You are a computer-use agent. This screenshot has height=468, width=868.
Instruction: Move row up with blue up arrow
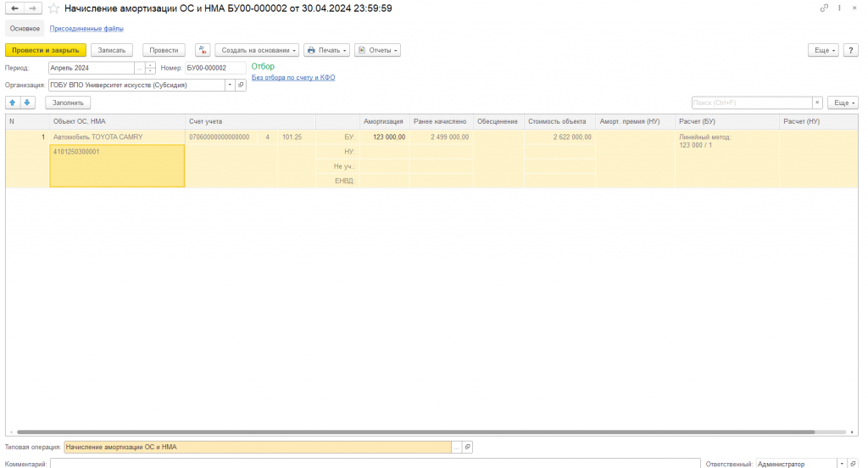[x=13, y=103]
